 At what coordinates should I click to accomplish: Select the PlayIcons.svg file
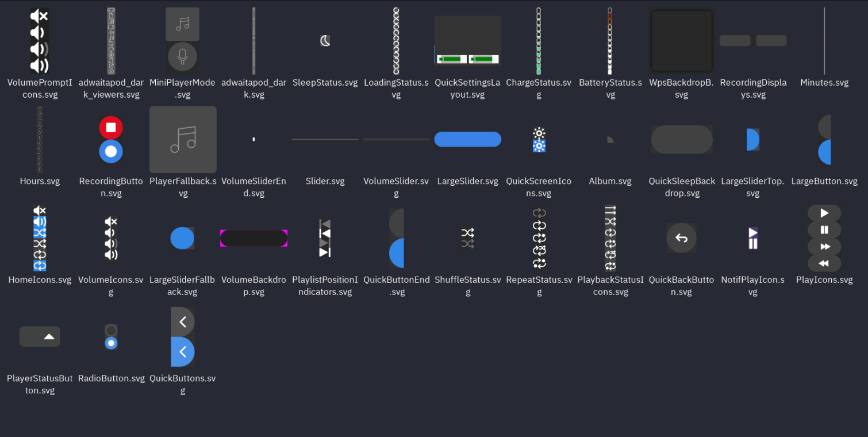(824, 238)
